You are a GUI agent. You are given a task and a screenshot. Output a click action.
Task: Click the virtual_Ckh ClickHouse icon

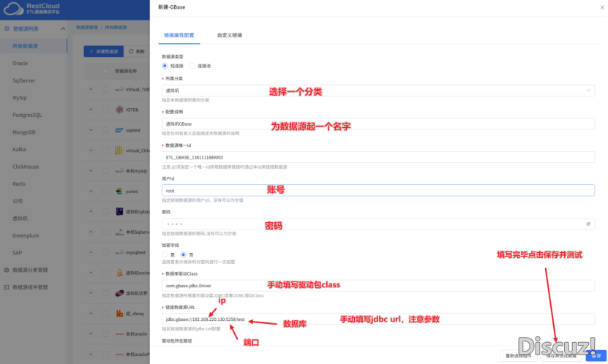tap(119, 151)
